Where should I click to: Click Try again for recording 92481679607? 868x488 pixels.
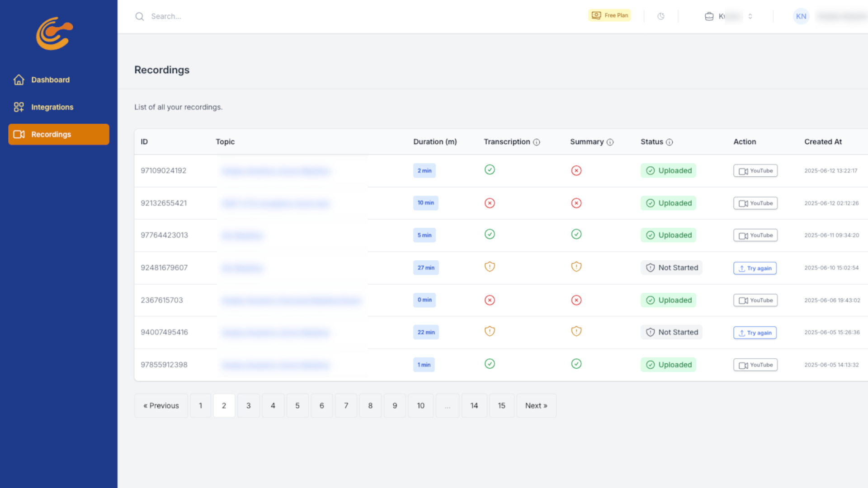[755, 268]
